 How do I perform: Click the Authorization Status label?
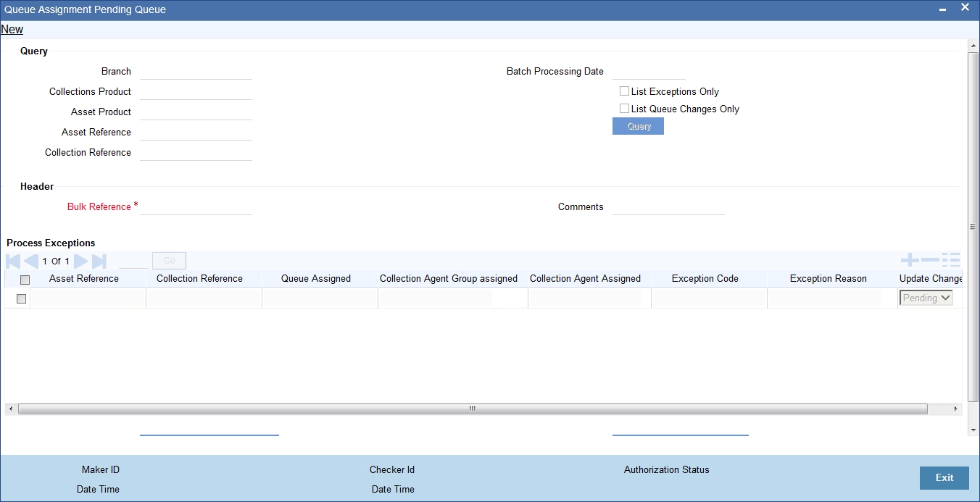click(667, 470)
